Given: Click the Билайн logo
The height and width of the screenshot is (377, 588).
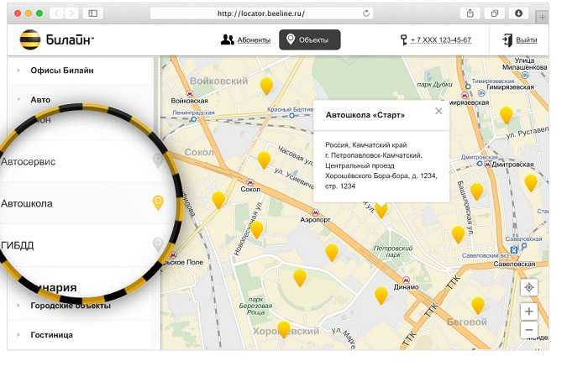Looking at the screenshot, I should coord(56,39).
